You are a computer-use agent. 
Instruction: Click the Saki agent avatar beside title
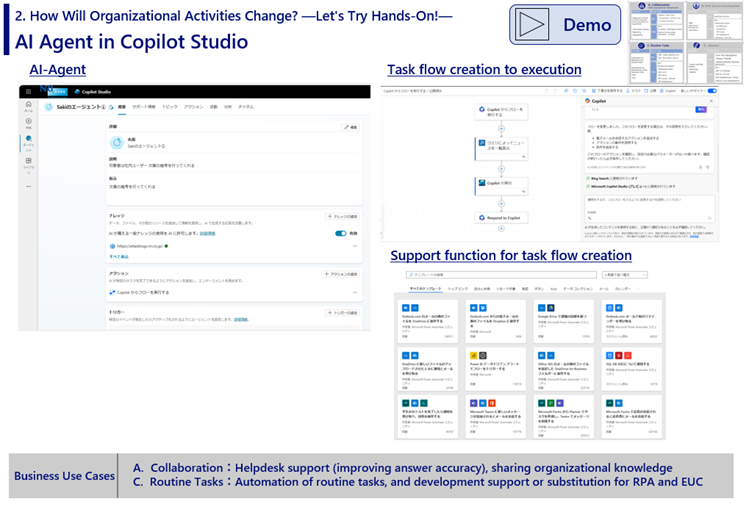(x=49, y=107)
